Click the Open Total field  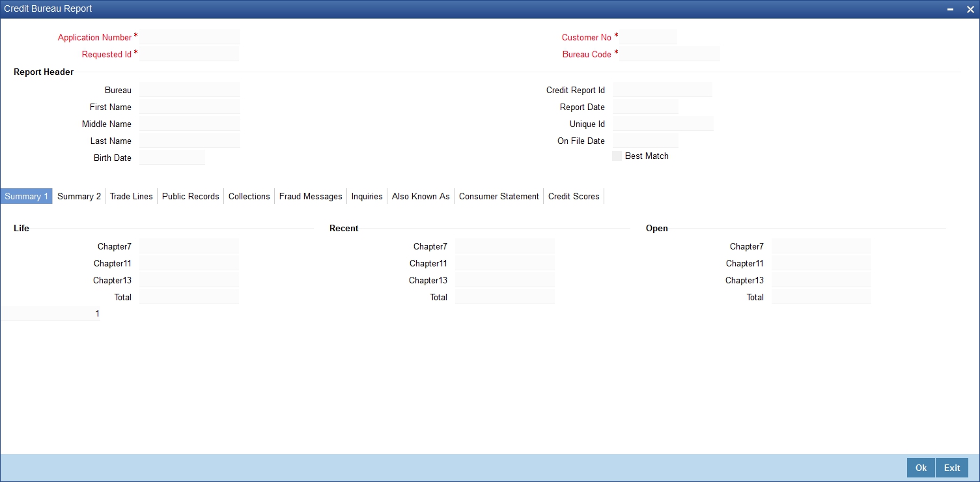pos(821,297)
